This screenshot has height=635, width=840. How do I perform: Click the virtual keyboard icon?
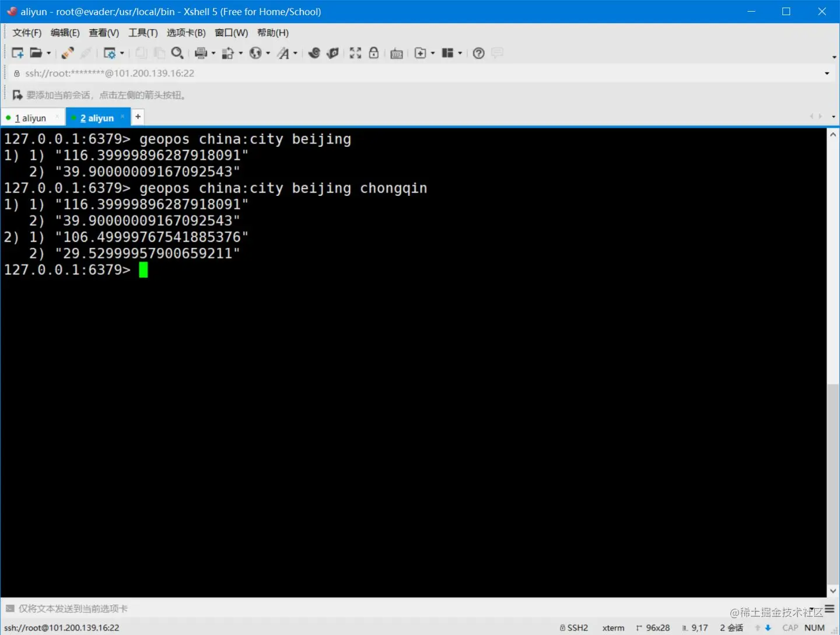[x=397, y=54]
